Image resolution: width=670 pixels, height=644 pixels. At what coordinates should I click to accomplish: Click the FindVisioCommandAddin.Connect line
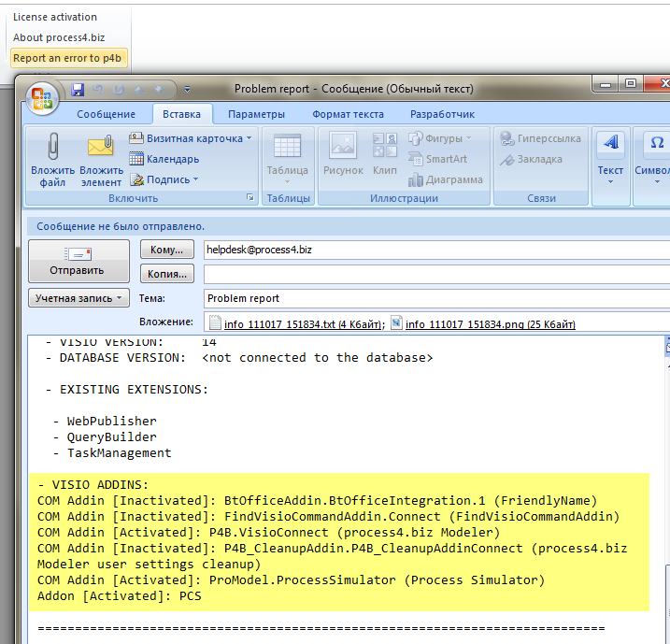tap(328, 517)
